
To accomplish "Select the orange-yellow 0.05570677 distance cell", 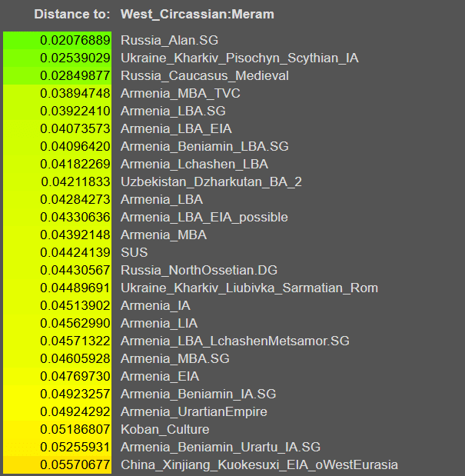I will tap(58, 464).
